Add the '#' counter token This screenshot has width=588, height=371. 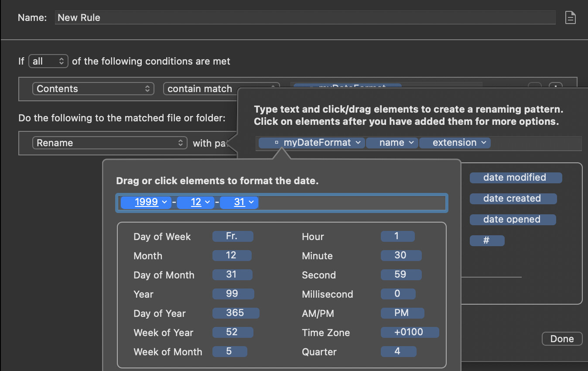486,240
